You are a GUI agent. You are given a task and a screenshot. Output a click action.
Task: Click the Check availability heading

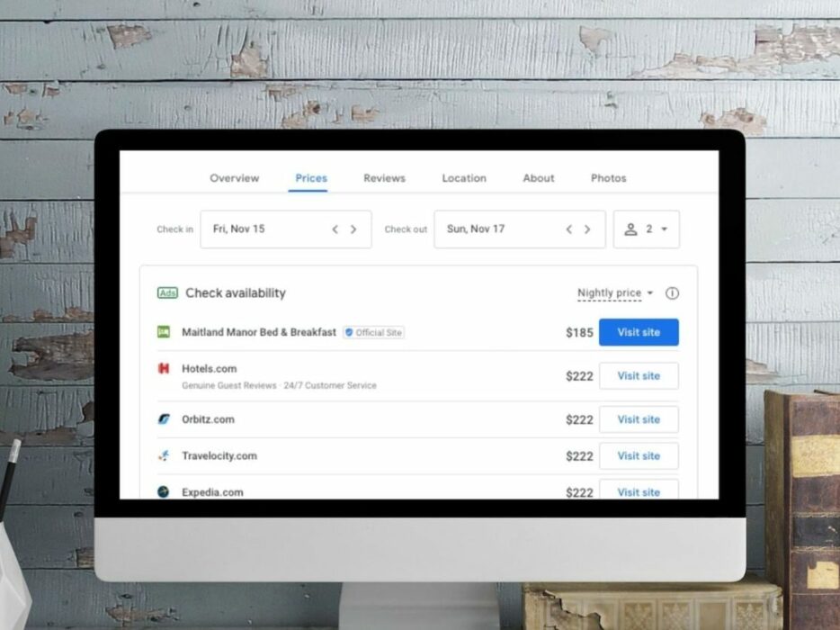[x=235, y=292]
